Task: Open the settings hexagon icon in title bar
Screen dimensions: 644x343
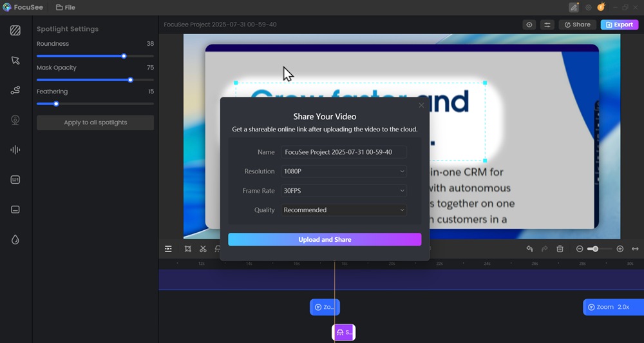Action: click(589, 7)
